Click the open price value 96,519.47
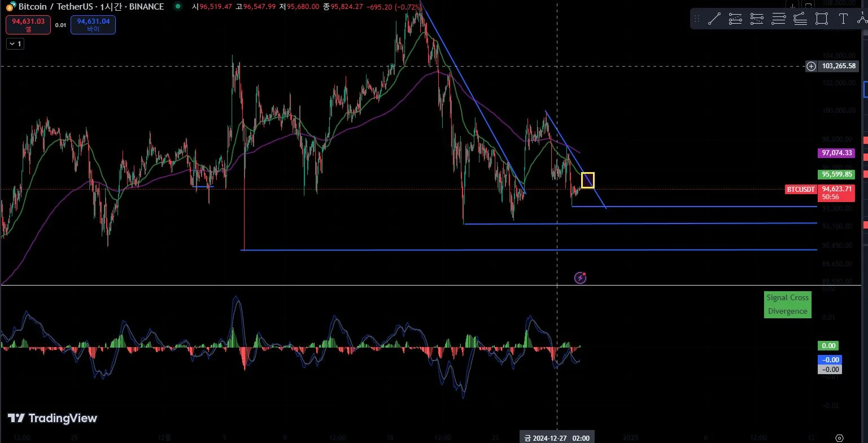 (x=217, y=7)
